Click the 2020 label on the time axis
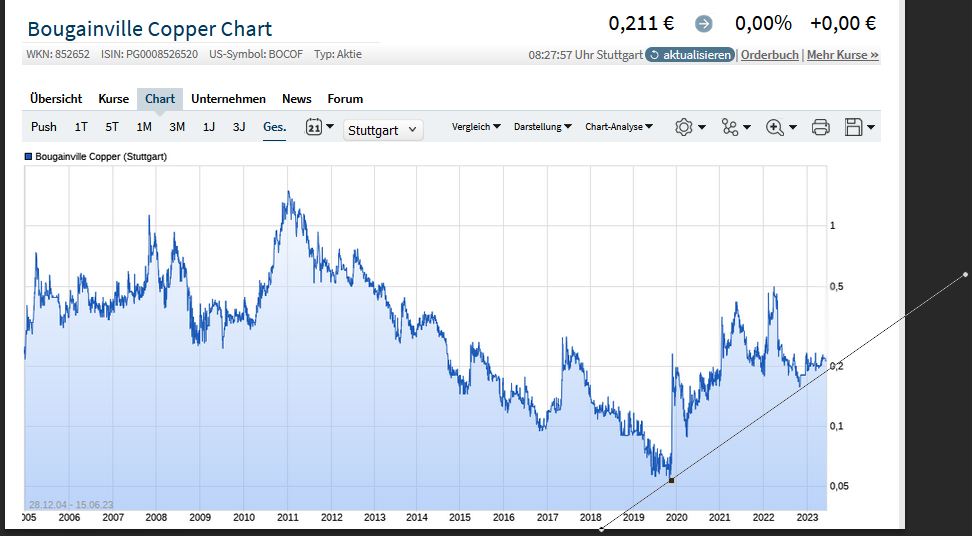The width and height of the screenshot is (972, 536). (676, 517)
